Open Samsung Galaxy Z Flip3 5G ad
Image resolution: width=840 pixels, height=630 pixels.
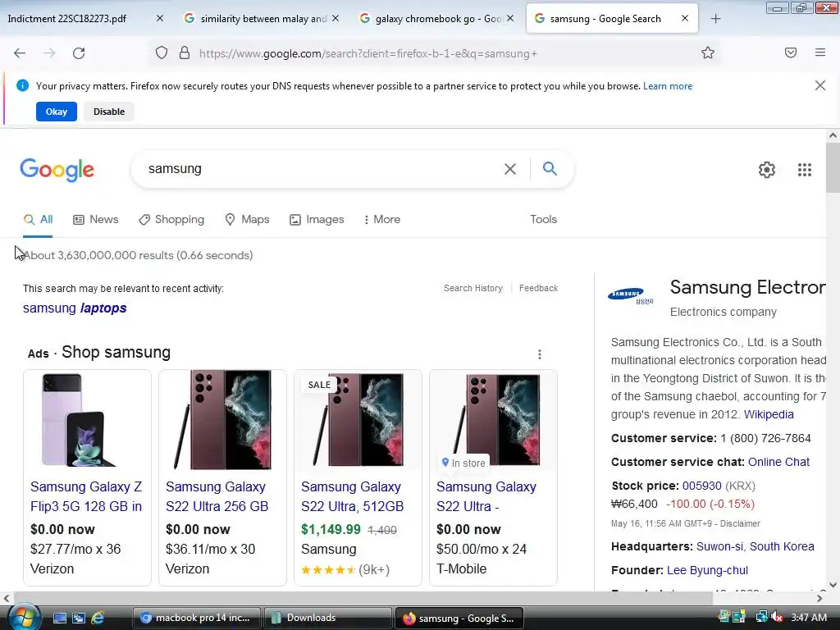pyautogui.click(x=86, y=496)
